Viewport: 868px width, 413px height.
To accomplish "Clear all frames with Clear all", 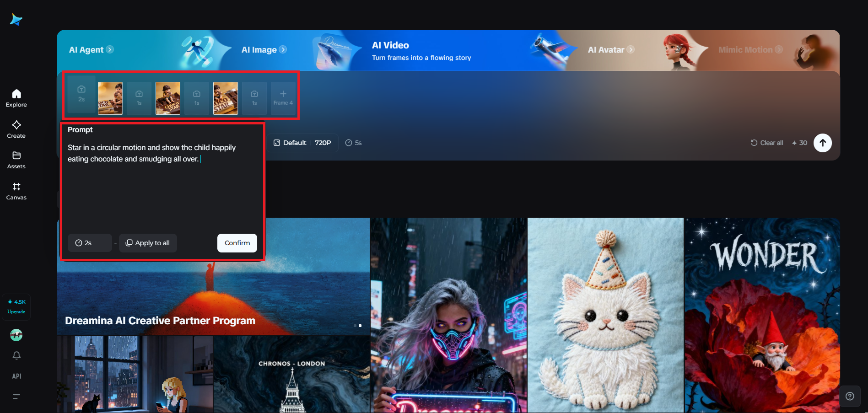I will 767,143.
